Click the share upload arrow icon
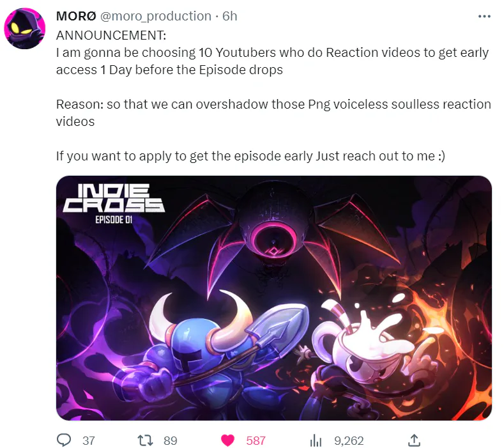The width and height of the screenshot is (504, 448). click(x=414, y=440)
